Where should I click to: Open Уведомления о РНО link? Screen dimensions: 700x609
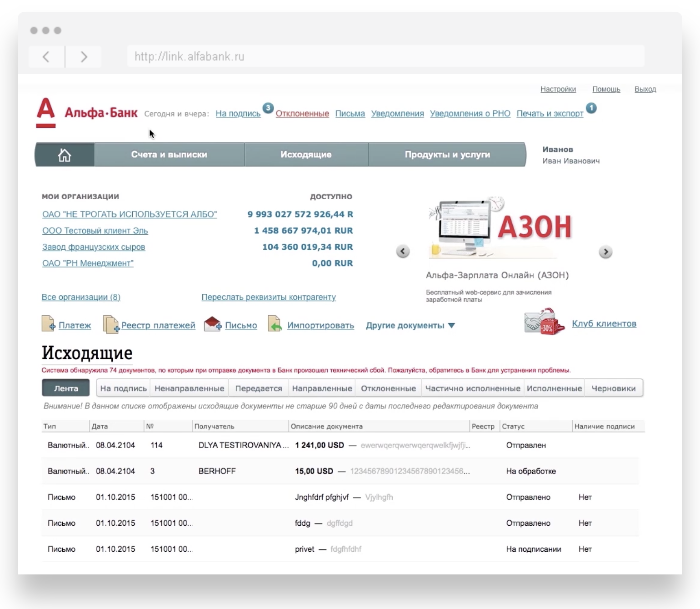[x=470, y=114]
